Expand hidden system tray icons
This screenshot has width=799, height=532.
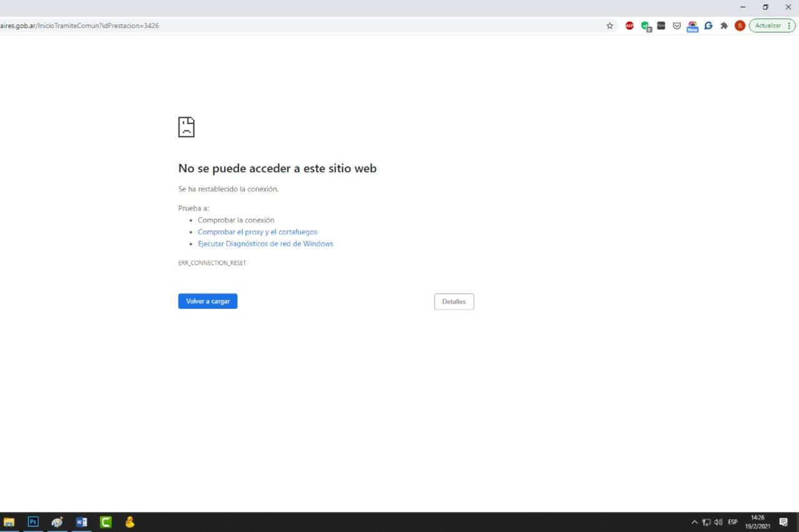click(694, 522)
